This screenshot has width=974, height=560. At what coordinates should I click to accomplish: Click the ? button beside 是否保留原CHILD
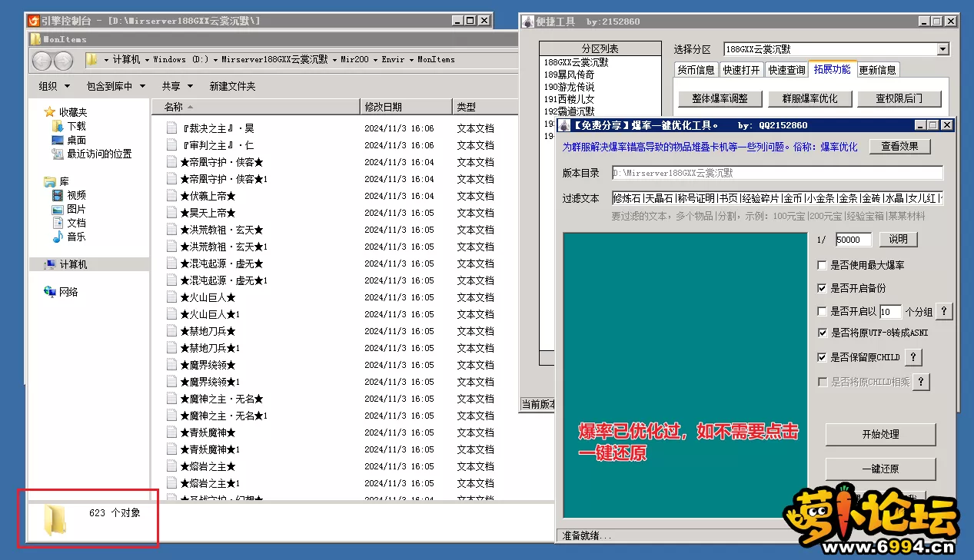pos(913,357)
